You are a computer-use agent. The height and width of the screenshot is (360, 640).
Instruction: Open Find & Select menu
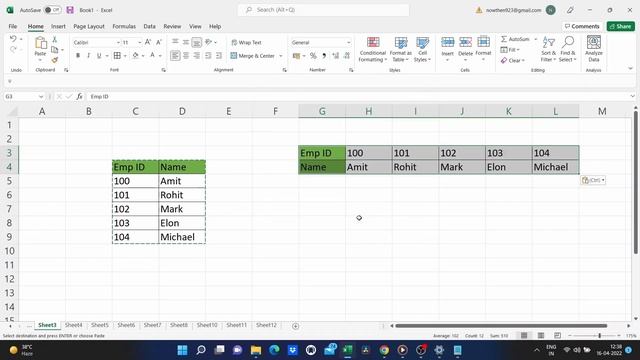pos(567,49)
